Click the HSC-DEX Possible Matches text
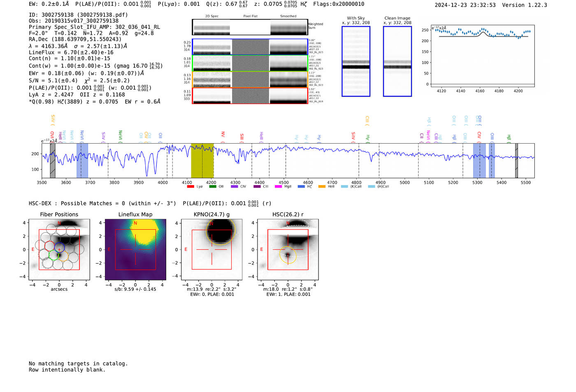This screenshot has height=392, width=576. (102, 204)
